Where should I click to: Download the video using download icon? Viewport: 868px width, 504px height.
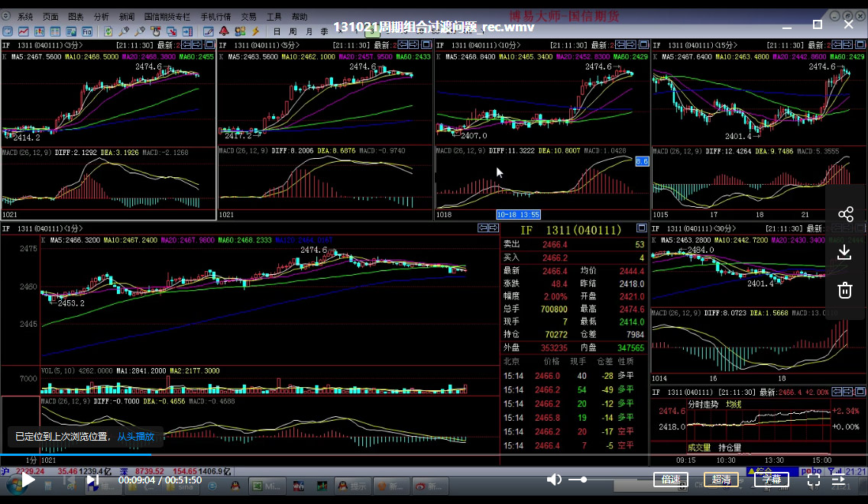click(x=844, y=252)
